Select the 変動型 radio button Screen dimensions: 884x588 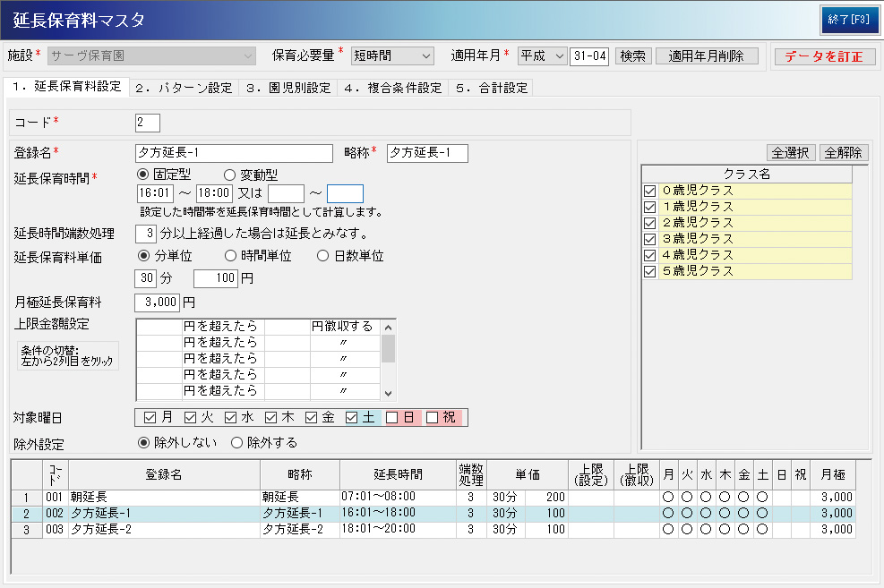click(229, 175)
